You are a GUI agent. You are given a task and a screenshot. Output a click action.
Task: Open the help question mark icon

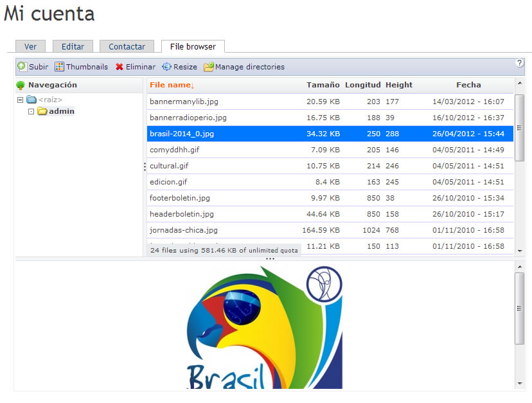[x=519, y=63]
